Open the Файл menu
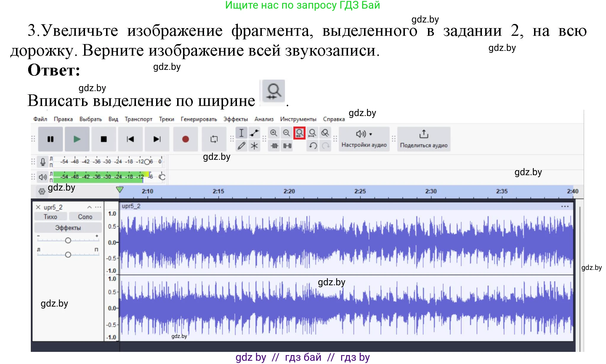Image resolution: width=606 pixels, height=364 pixels. (40, 119)
